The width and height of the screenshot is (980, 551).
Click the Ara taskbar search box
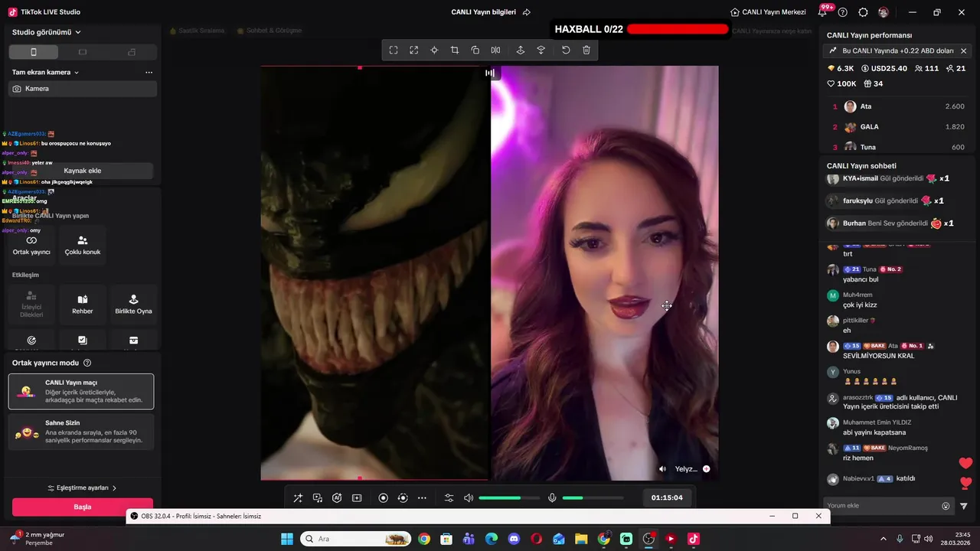(355, 539)
